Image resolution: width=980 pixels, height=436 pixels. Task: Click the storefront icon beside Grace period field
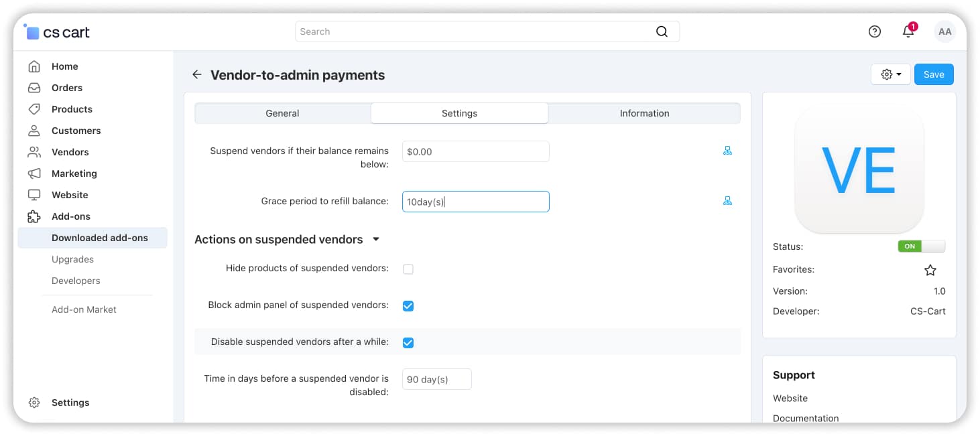[x=727, y=201]
